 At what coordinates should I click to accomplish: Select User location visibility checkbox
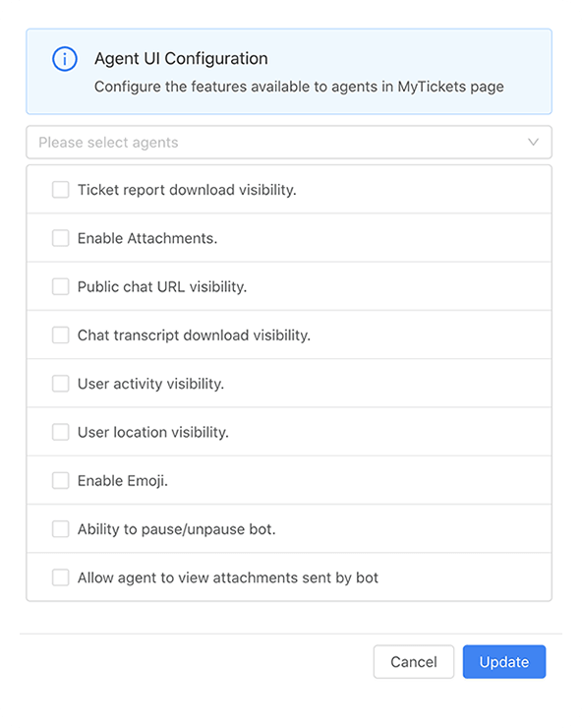tap(60, 432)
